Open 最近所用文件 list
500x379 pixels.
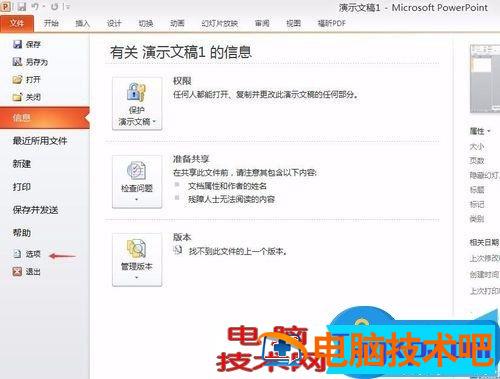pos(40,141)
